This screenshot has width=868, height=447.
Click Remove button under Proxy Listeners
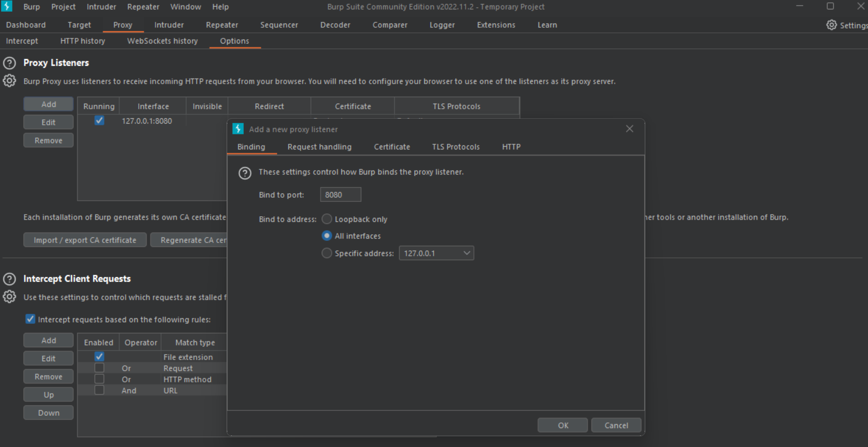pyautogui.click(x=49, y=140)
